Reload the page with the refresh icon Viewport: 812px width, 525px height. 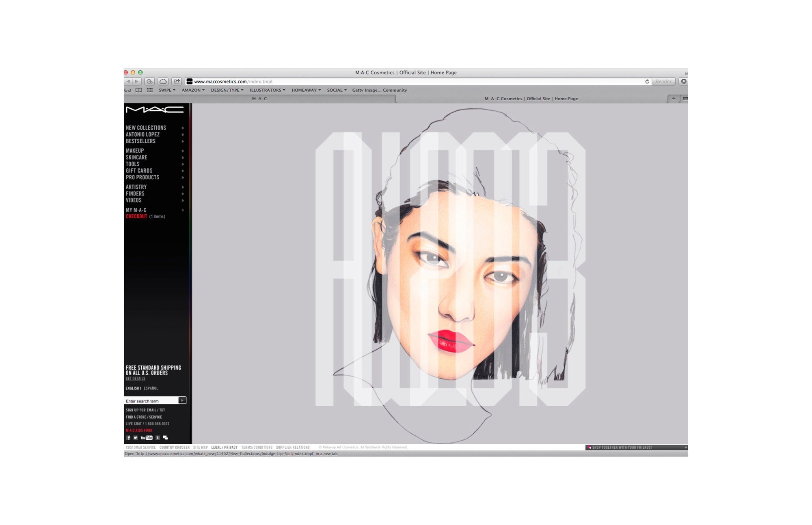coord(647,82)
